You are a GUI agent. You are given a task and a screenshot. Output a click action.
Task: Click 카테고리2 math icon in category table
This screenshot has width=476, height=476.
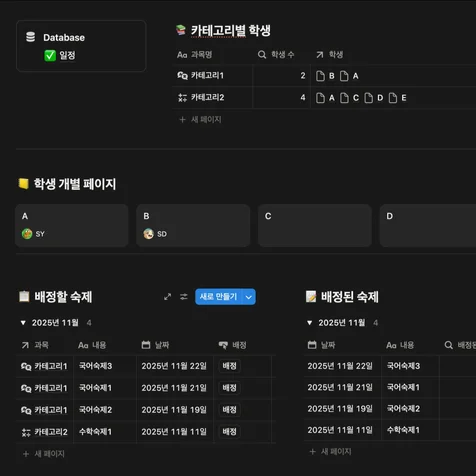coord(182,97)
